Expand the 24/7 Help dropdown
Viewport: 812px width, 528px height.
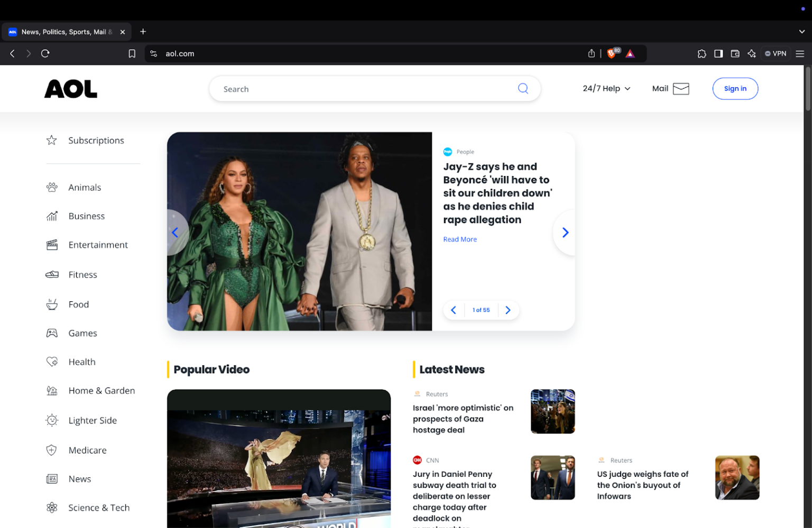coord(606,89)
